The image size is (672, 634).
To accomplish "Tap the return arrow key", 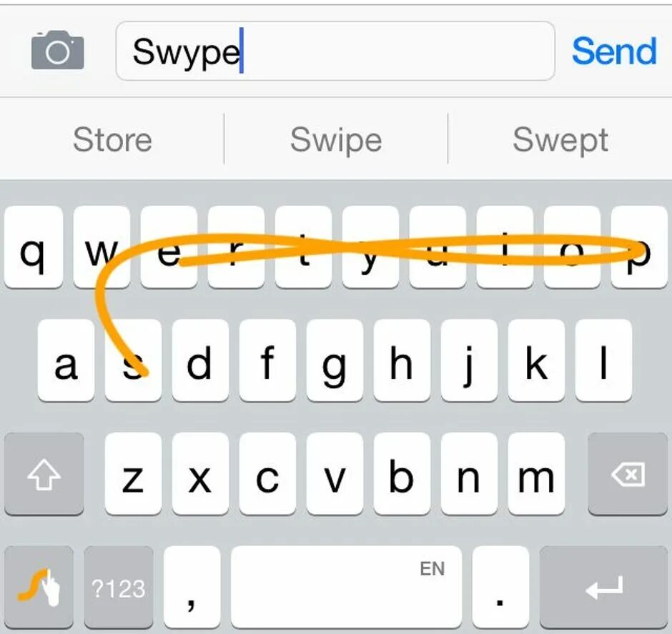I will pyautogui.click(x=603, y=586).
